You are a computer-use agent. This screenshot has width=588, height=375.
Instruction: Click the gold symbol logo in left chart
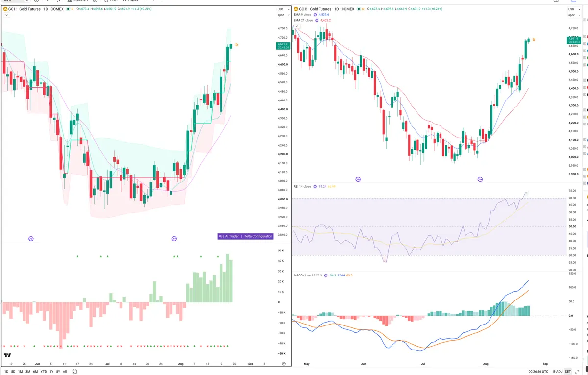tap(5, 9)
